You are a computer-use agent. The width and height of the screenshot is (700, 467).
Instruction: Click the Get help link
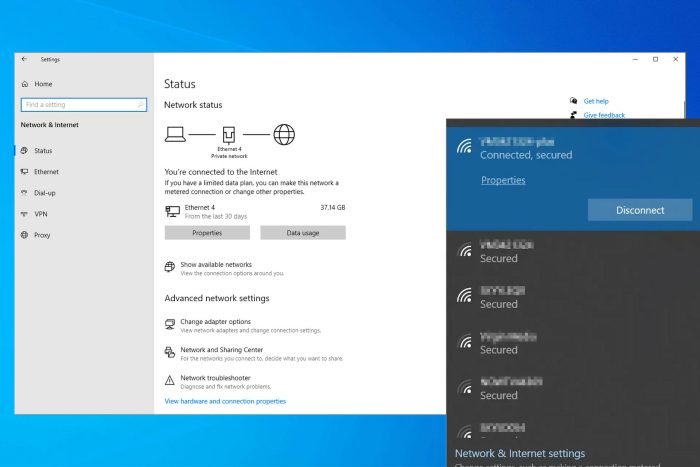point(596,101)
